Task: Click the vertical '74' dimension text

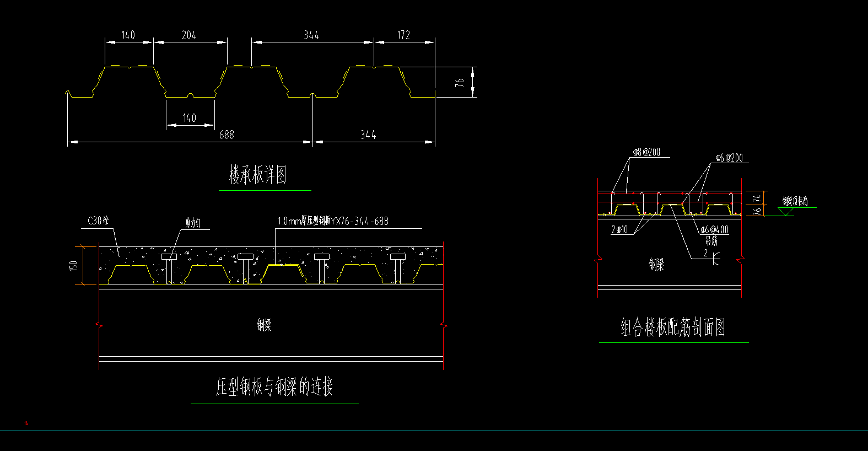Action: 757,198
